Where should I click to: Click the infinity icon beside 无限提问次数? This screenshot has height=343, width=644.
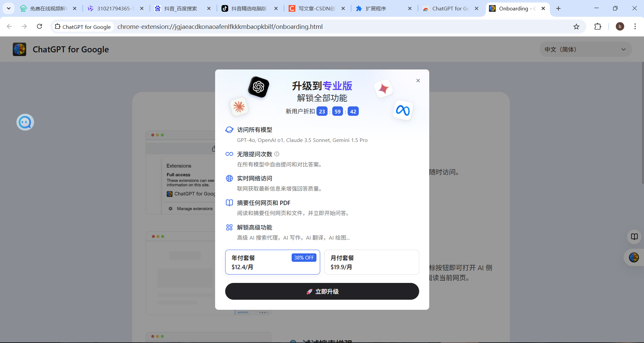(229, 154)
